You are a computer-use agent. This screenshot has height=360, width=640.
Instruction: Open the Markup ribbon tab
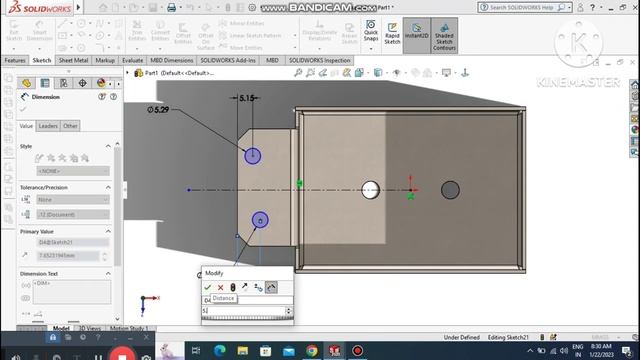105,60
